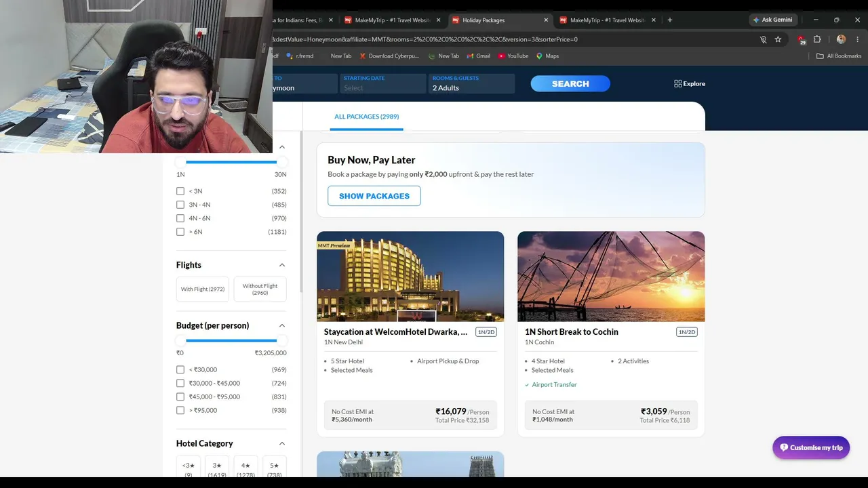Open the Rooms & Guests selector

click(x=472, y=83)
